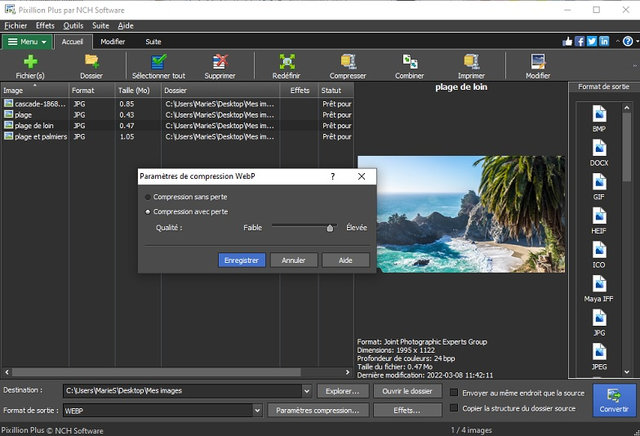Remove images with the Supprimer icon
The height and width of the screenshot is (436, 640).
(220, 66)
